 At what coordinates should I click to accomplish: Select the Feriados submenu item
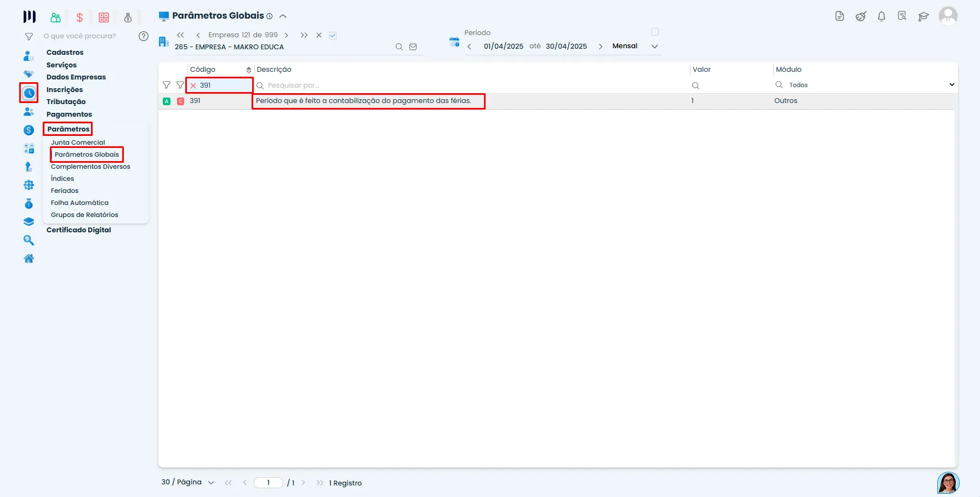pyautogui.click(x=65, y=191)
